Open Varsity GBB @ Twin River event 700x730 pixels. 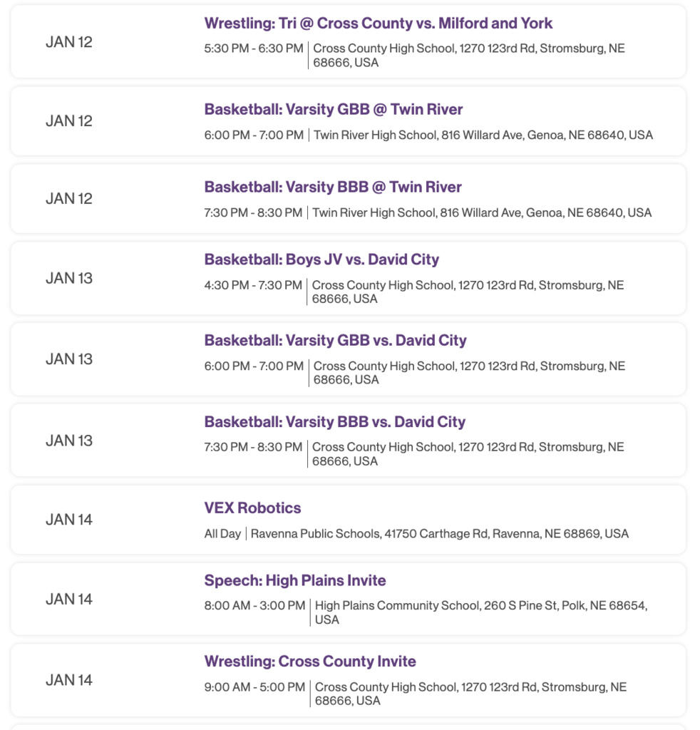point(333,109)
